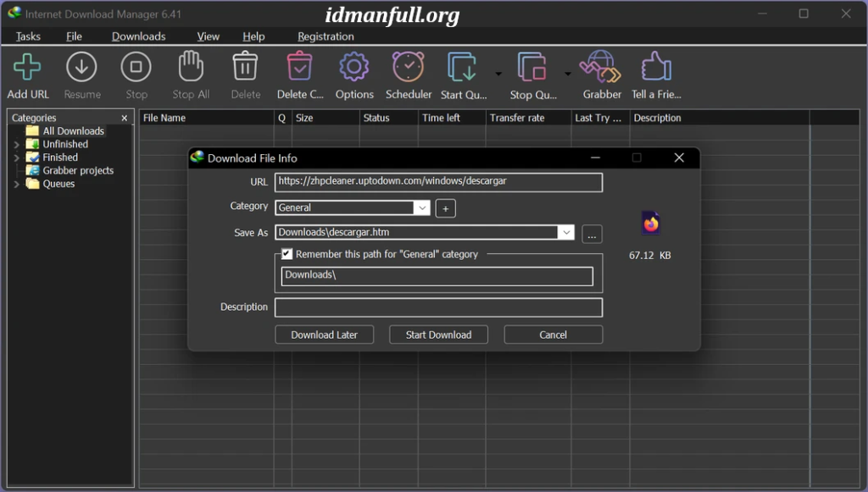Open the Downloads menu
The height and width of the screenshot is (492, 868).
pos(138,36)
